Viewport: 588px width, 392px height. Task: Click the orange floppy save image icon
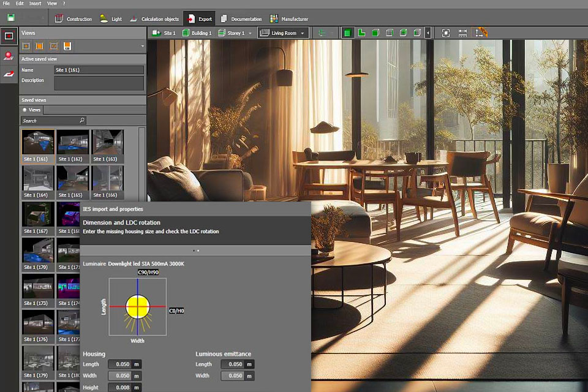click(67, 46)
